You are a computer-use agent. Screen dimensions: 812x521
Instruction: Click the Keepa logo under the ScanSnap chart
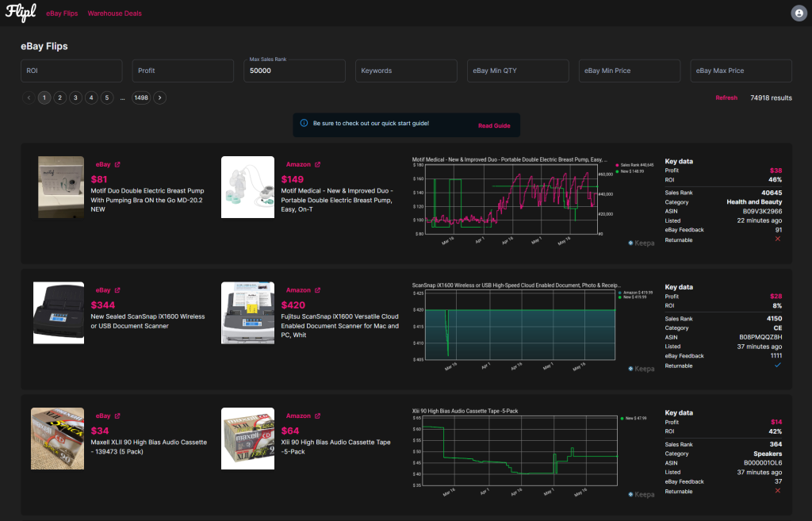point(641,370)
